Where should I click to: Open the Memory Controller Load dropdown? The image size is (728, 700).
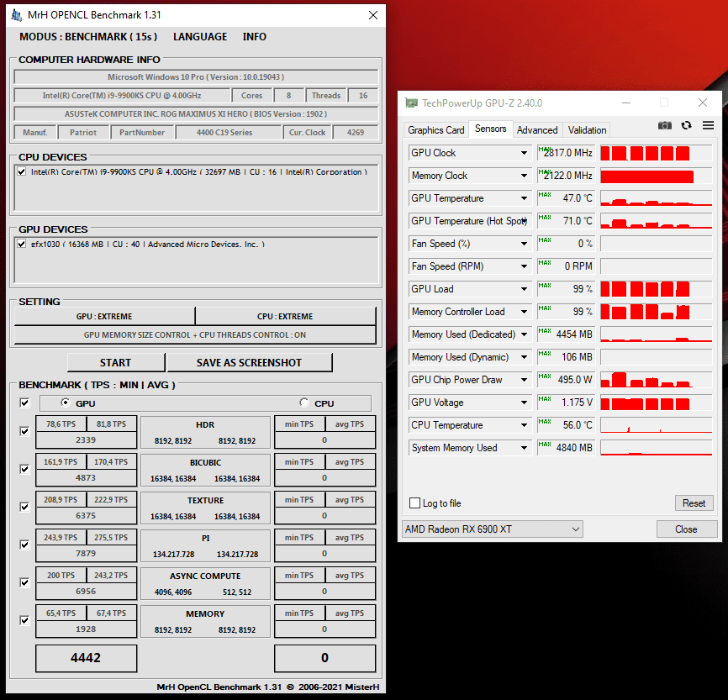525,312
